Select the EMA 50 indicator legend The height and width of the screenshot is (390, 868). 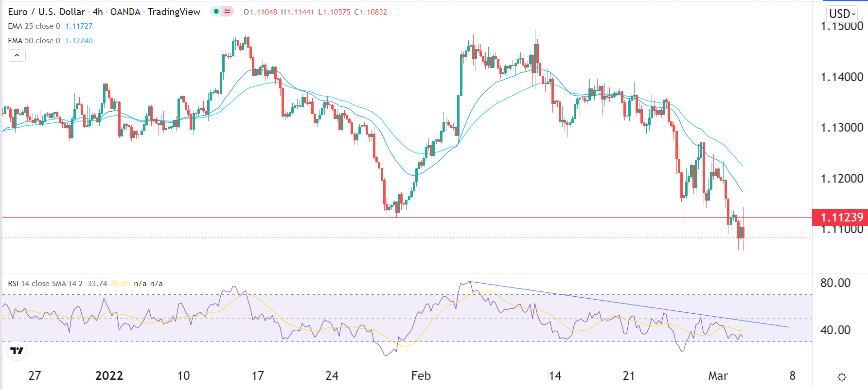coord(34,41)
